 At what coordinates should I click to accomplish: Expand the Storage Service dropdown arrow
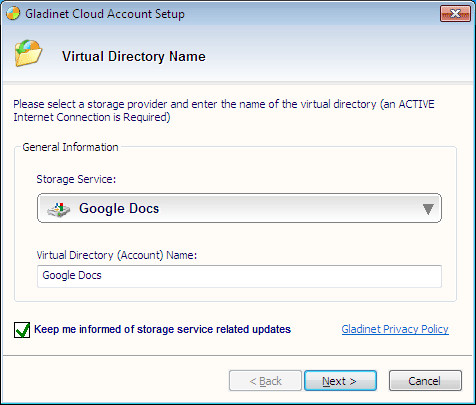[x=428, y=209]
